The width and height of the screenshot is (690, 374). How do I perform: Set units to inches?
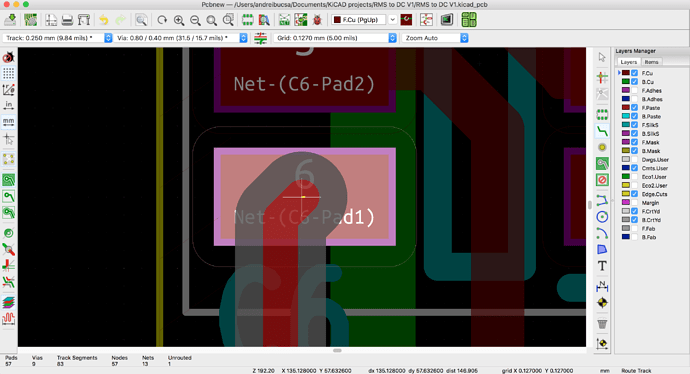(x=8, y=105)
